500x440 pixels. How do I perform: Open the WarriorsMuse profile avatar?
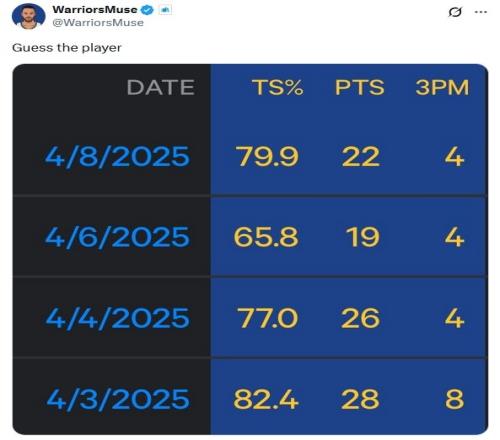(28, 16)
